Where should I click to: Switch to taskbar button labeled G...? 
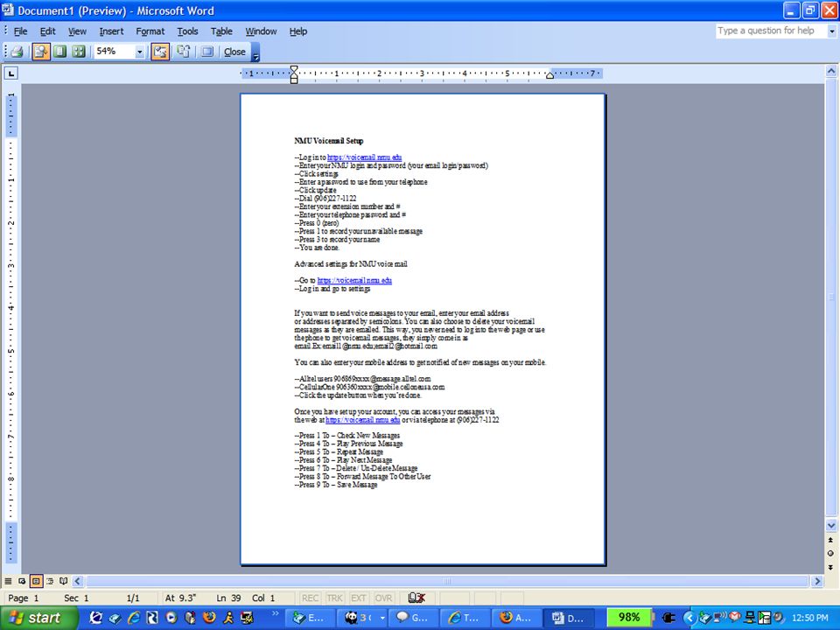(412, 618)
